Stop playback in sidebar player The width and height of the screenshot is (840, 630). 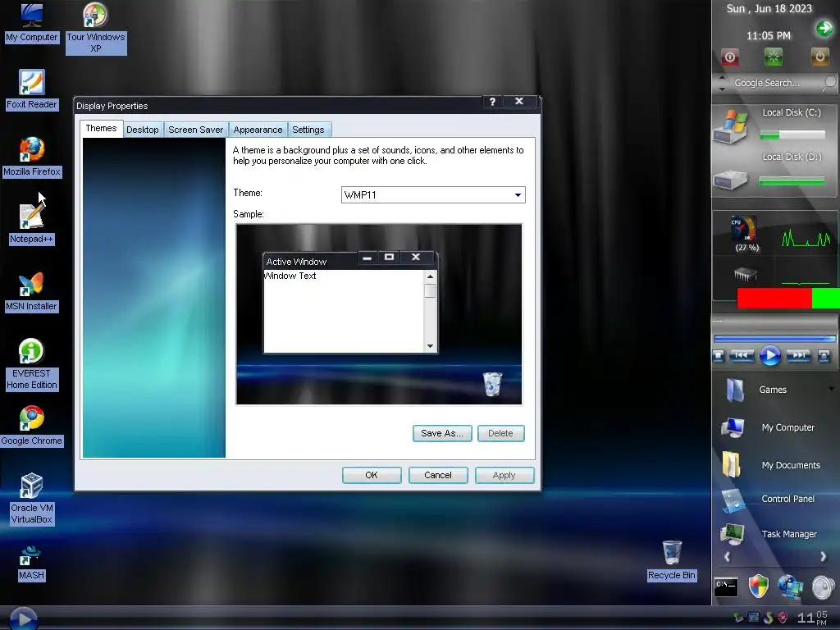point(719,356)
